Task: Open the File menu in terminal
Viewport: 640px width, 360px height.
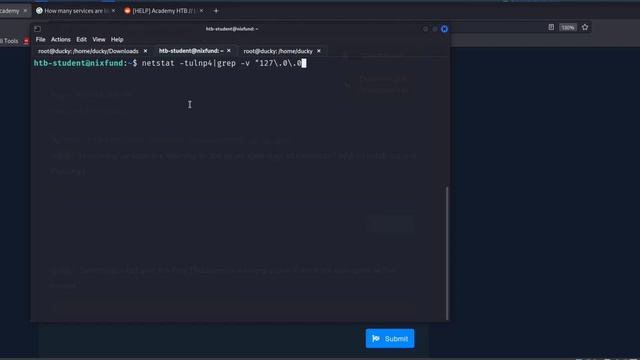Action: coord(40,40)
